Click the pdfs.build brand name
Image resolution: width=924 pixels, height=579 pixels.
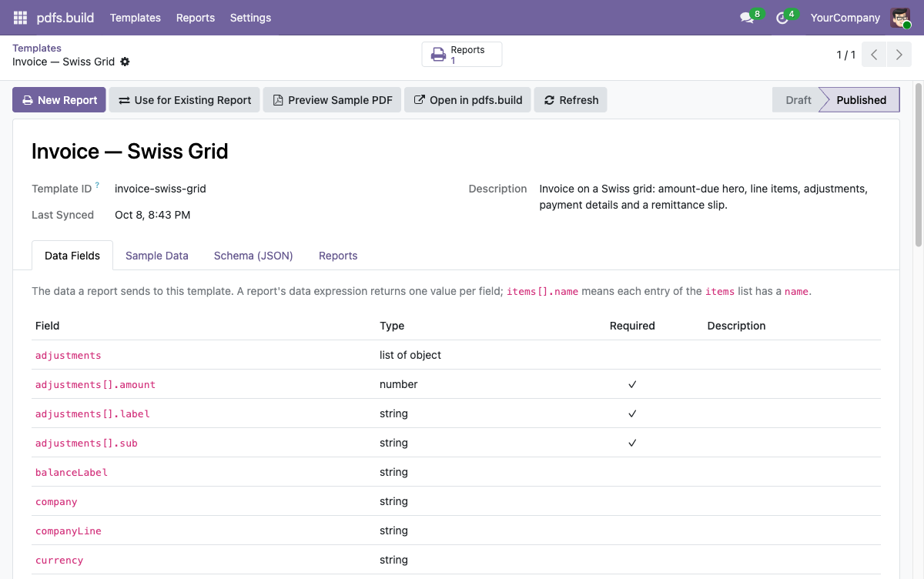click(65, 18)
